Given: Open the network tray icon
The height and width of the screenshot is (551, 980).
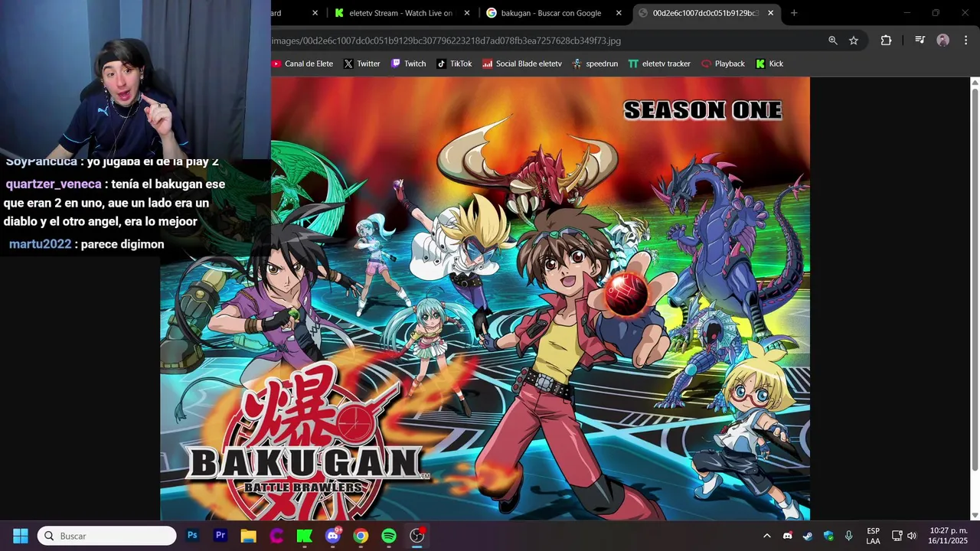Looking at the screenshot, I should click(x=897, y=536).
